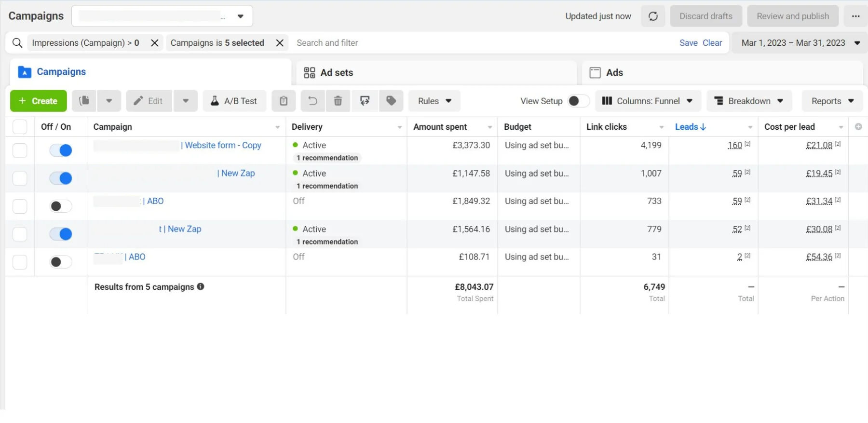
Task: Expand the Edit options dropdown arrow
Action: click(x=186, y=101)
